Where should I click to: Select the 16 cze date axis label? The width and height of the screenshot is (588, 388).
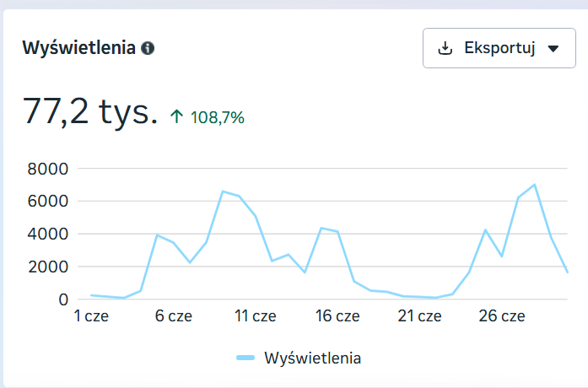tap(337, 316)
